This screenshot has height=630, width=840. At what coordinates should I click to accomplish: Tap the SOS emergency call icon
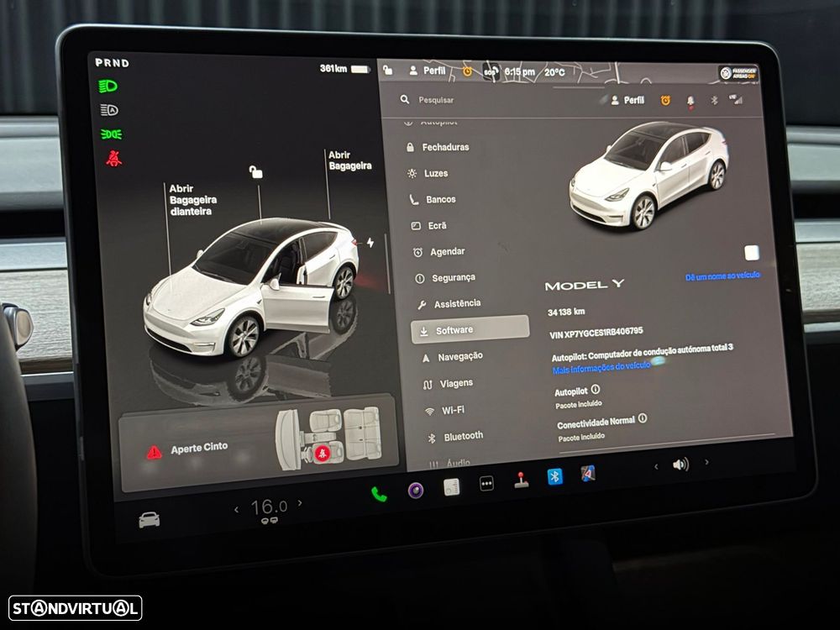pyautogui.click(x=491, y=71)
